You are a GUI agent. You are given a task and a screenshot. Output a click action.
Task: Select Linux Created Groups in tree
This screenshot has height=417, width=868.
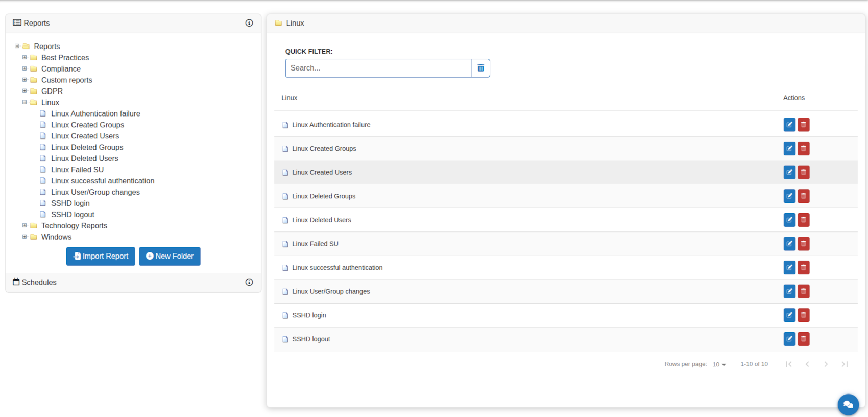[x=87, y=125]
